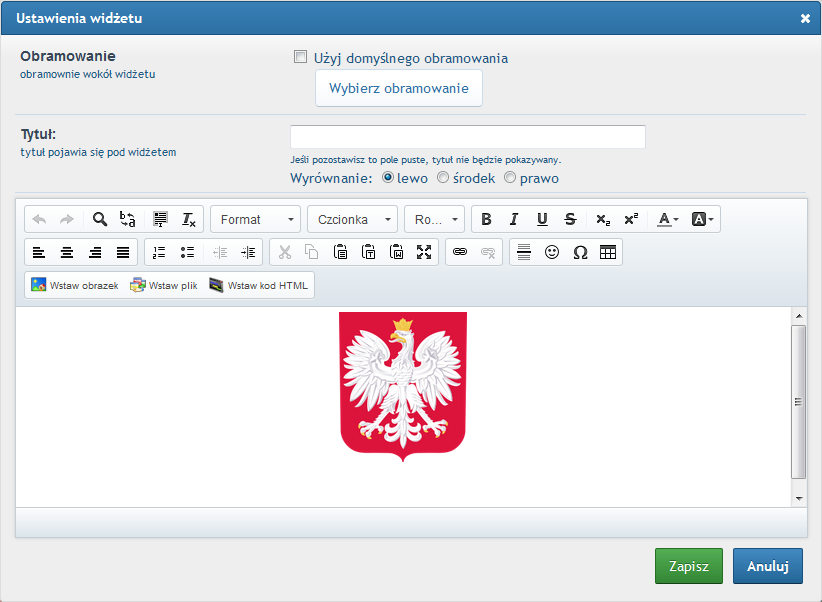This screenshot has height=602, width=822.
Task: Open background color picker
Action: pyautogui.click(x=703, y=219)
